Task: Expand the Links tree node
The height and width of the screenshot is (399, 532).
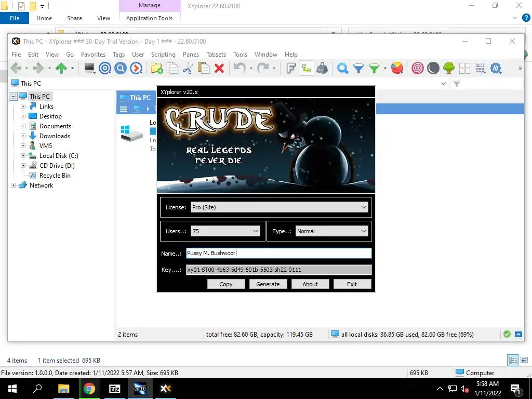Action: click(23, 106)
